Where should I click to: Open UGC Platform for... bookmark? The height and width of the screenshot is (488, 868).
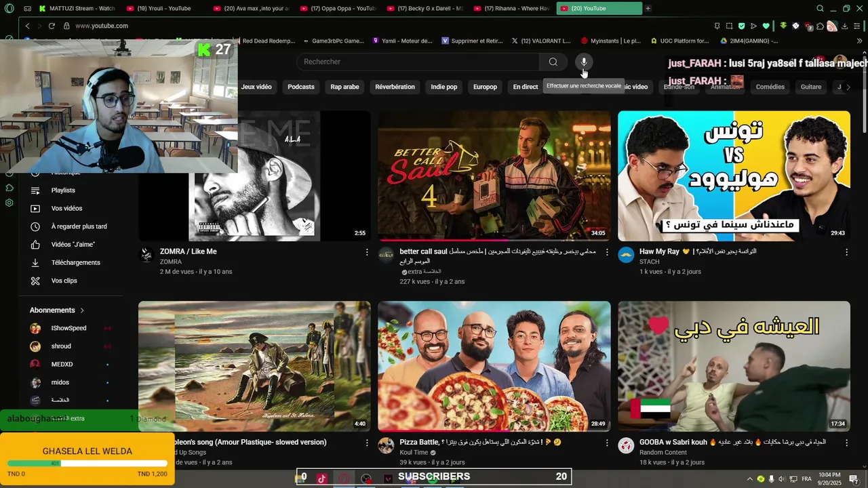point(679,41)
